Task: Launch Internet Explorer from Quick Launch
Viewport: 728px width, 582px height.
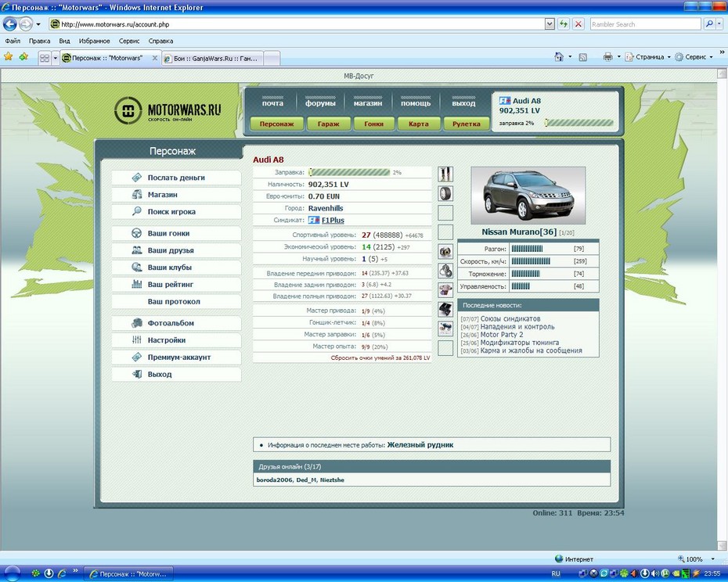Action: (62, 573)
